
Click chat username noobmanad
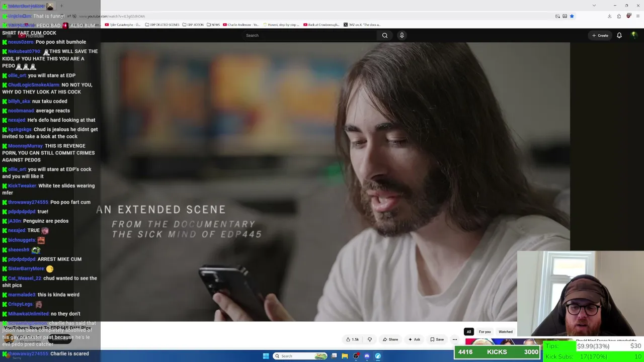click(x=21, y=111)
